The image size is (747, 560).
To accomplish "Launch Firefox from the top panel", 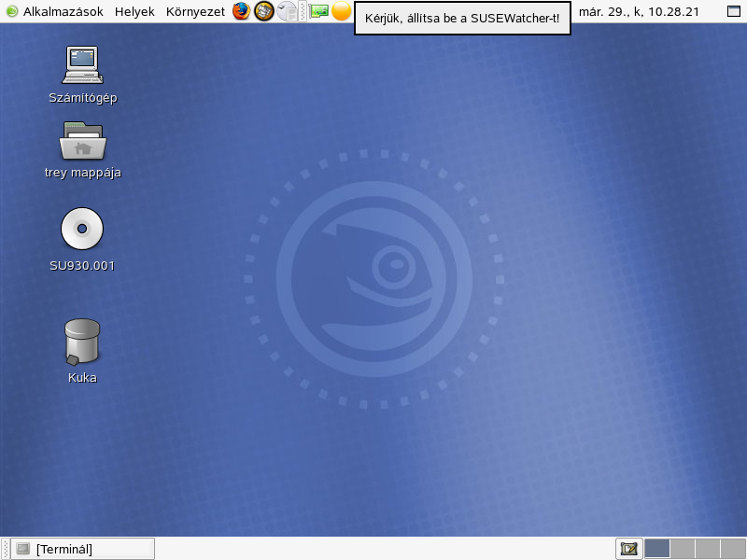I will click(x=242, y=11).
